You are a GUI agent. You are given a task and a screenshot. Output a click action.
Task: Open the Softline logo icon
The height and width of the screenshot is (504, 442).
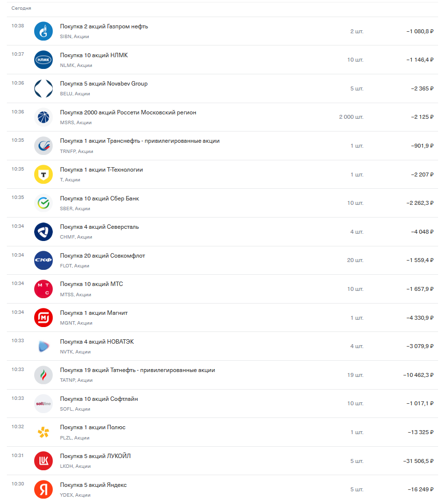(x=43, y=403)
